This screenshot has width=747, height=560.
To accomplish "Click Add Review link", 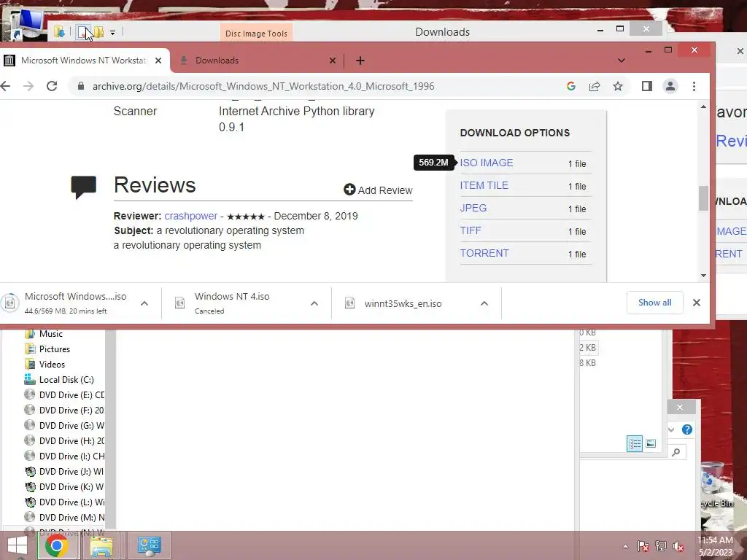I will (x=378, y=190).
